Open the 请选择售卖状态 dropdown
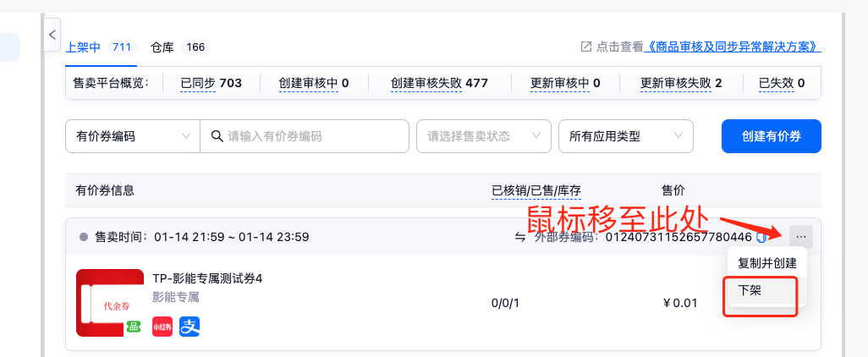The width and height of the screenshot is (868, 357). click(x=482, y=136)
